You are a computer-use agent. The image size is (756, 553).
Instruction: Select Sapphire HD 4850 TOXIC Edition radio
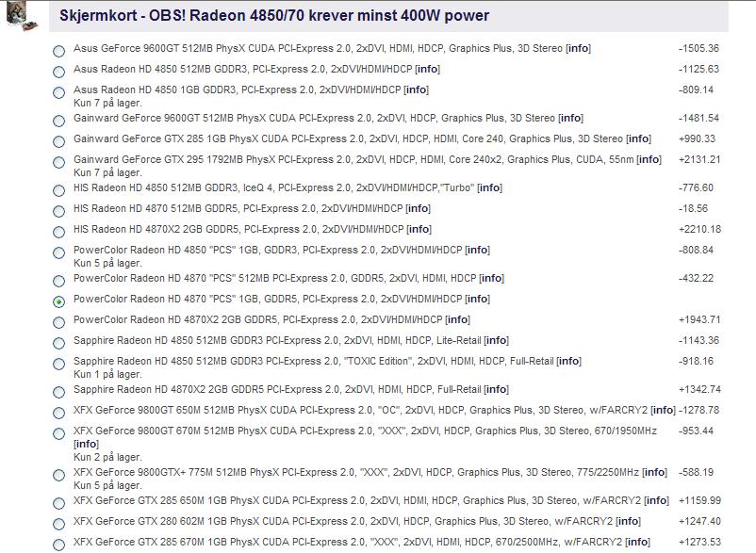(58, 364)
